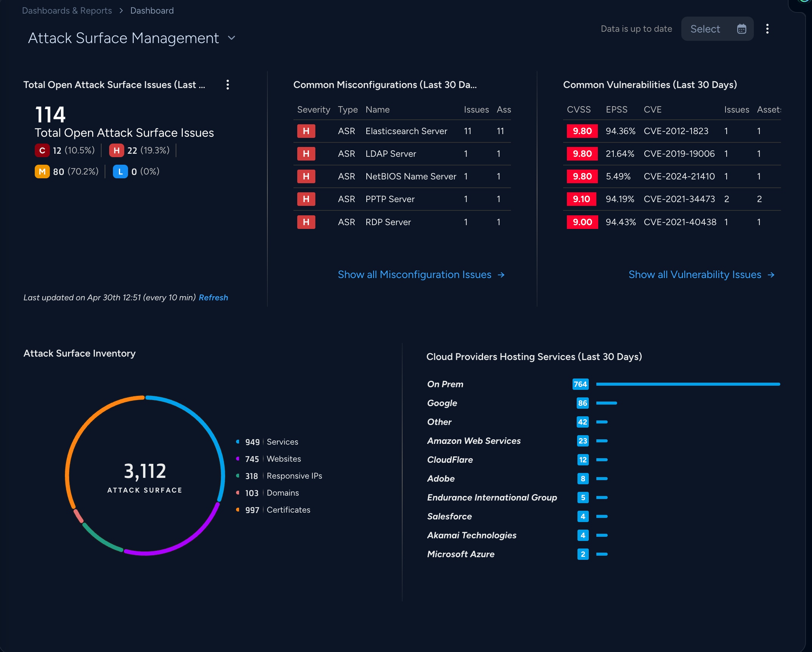Open the PPTP Server misconfiguration row
Viewport: 812px width, 652px height.
coord(402,199)
